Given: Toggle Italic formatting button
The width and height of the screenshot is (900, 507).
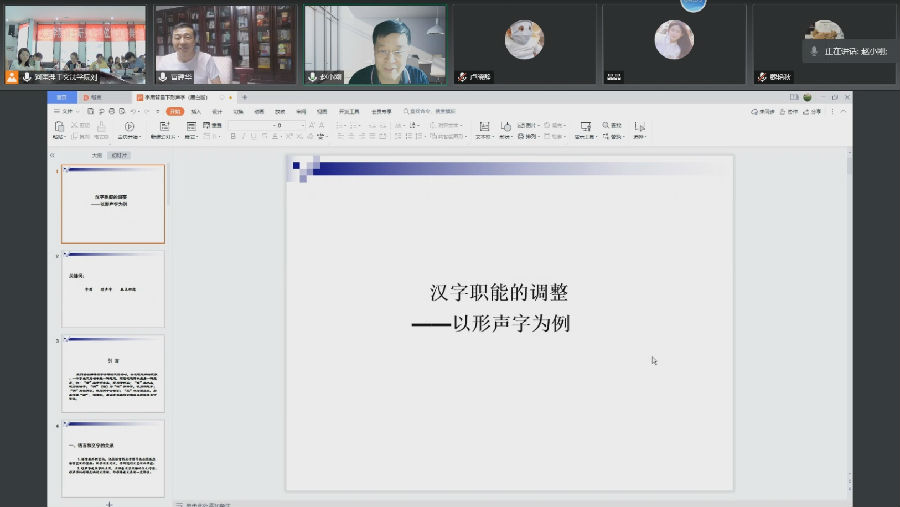Looking at the screenshot, I should (x=241, y=137).
